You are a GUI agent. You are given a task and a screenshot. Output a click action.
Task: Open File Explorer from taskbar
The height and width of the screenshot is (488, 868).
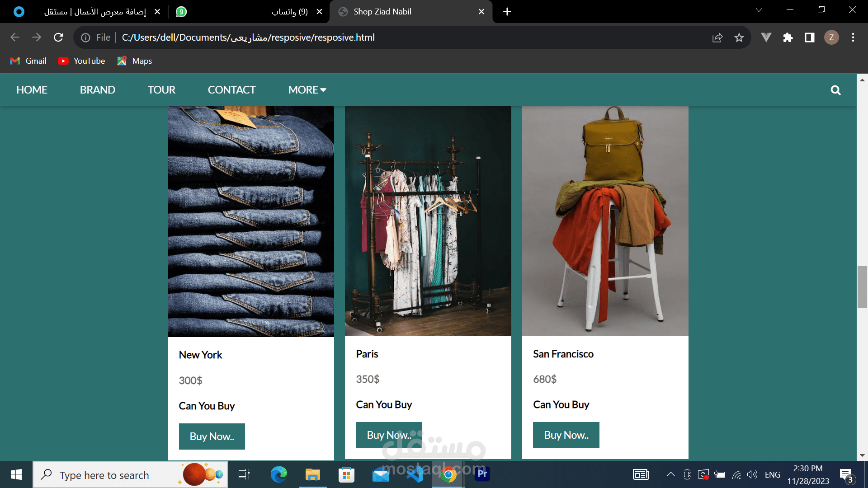[312, 474]
